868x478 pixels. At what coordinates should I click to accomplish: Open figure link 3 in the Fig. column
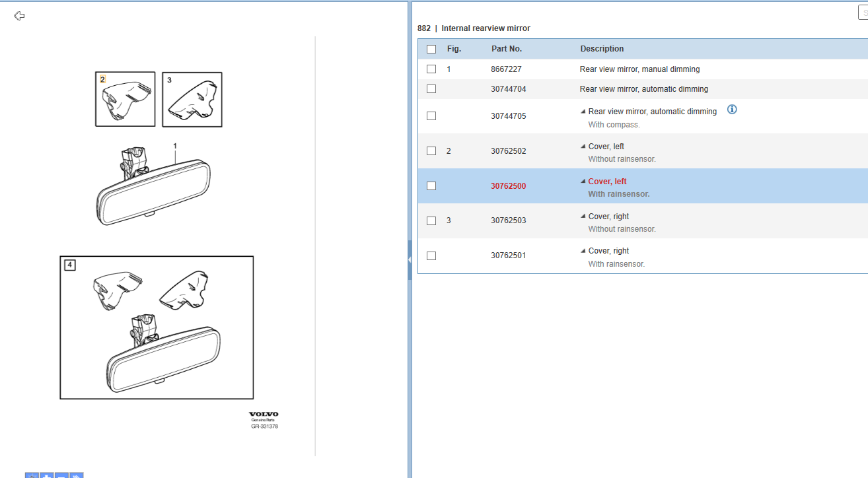[x=449, y=221]
